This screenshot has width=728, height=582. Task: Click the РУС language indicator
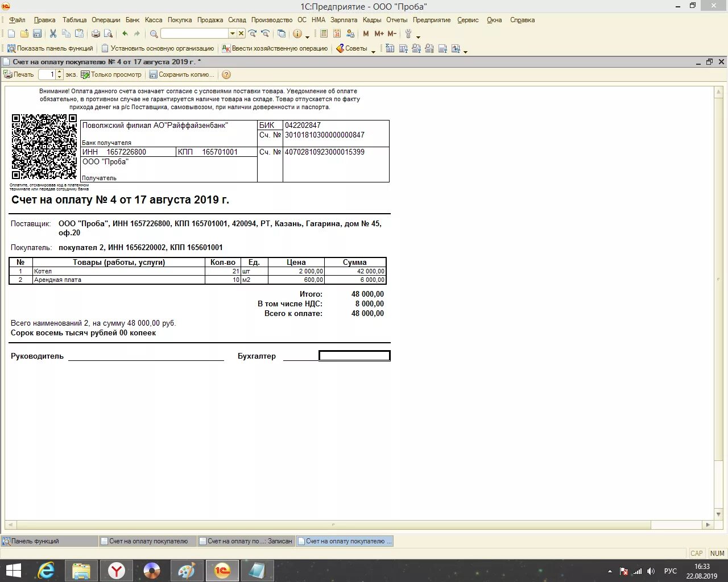pos(671,571)
